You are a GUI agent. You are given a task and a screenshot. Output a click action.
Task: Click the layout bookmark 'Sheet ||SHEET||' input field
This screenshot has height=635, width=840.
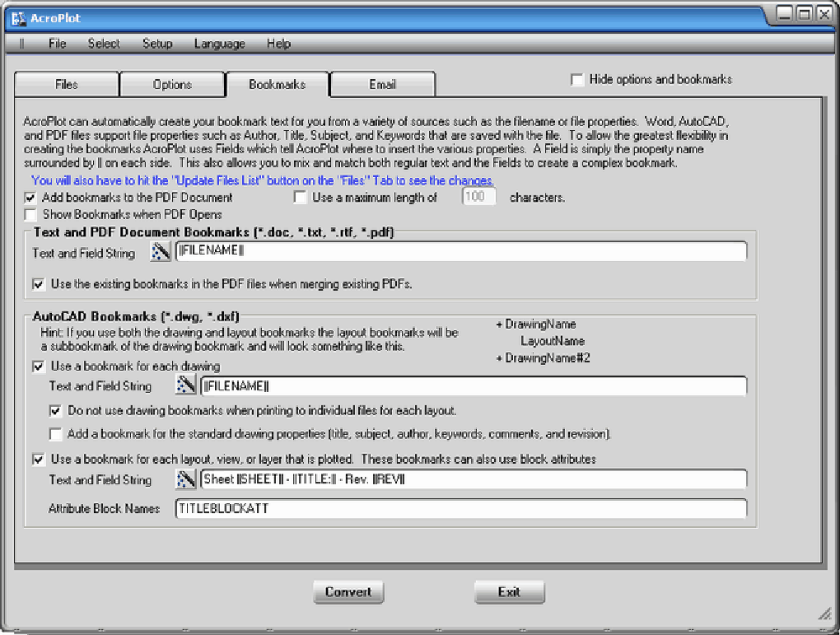tap(474, 479)
